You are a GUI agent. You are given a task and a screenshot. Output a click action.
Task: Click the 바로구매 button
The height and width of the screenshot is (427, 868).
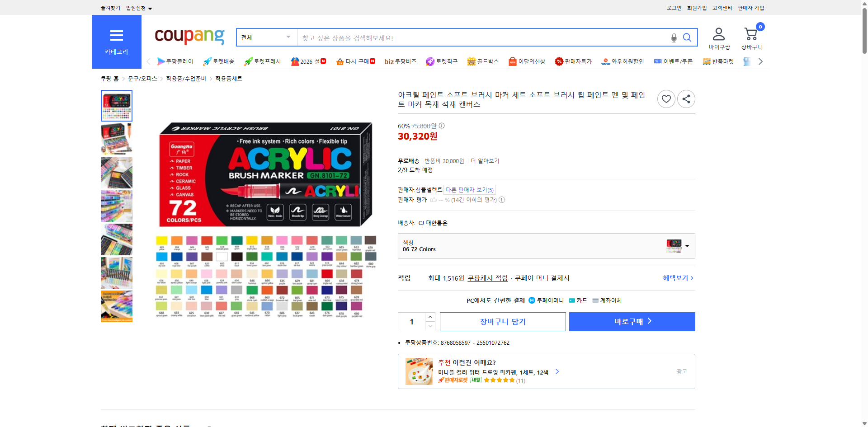[x=632, y=322]
